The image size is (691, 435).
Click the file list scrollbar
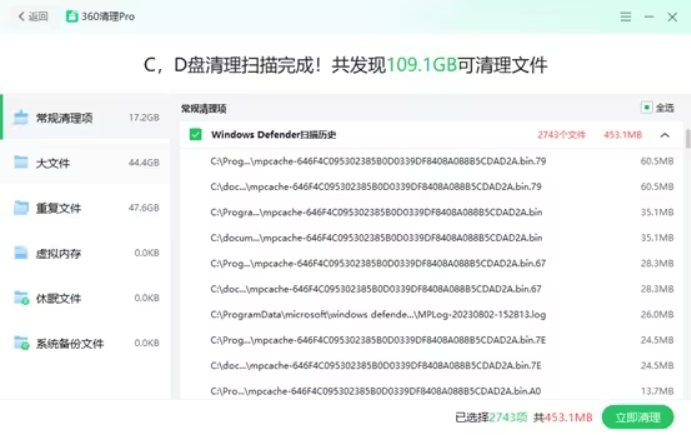pyautogui.click(x=687, y=139)
